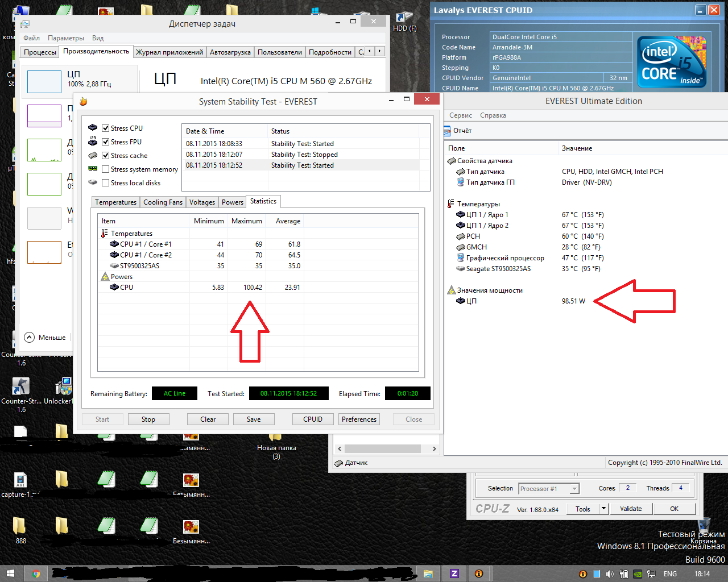Viewport: 728px width, 582px height.
Task: Select the 888 folder on the desktop
Action: [x=20, y=530]
